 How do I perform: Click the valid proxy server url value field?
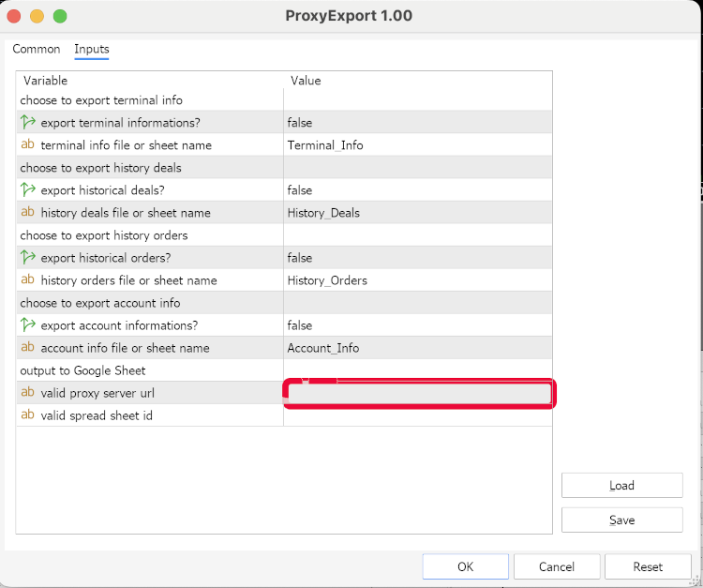tap(419, 393)
